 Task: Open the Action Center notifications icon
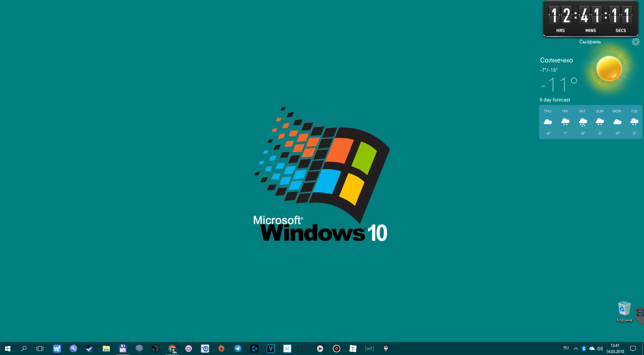click(633, 349)
